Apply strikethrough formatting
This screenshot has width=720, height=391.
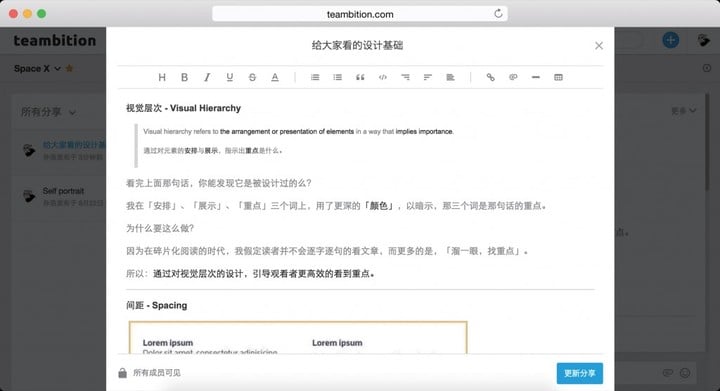click(252, 77)
